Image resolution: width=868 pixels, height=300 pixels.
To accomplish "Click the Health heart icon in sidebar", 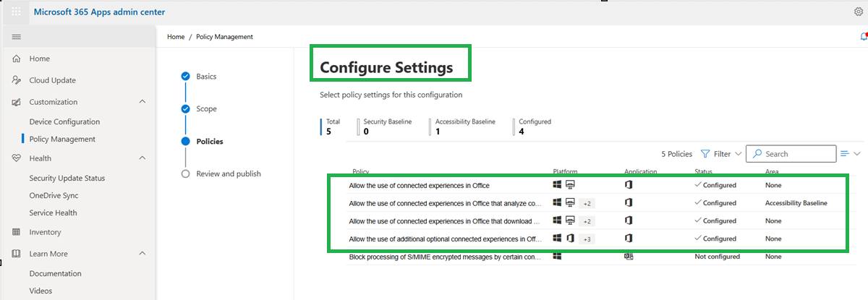I will point(16,158).
